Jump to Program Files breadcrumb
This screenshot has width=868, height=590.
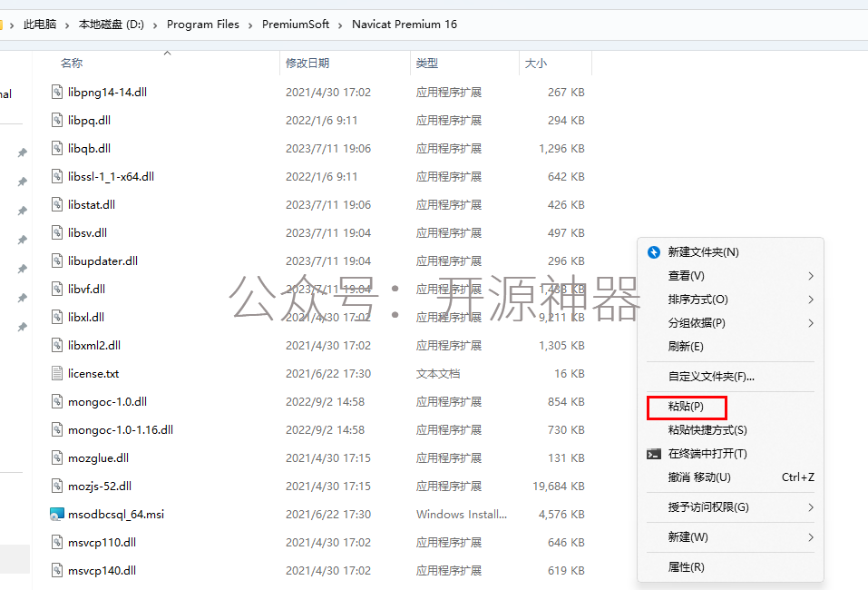(x=202, y=25)
